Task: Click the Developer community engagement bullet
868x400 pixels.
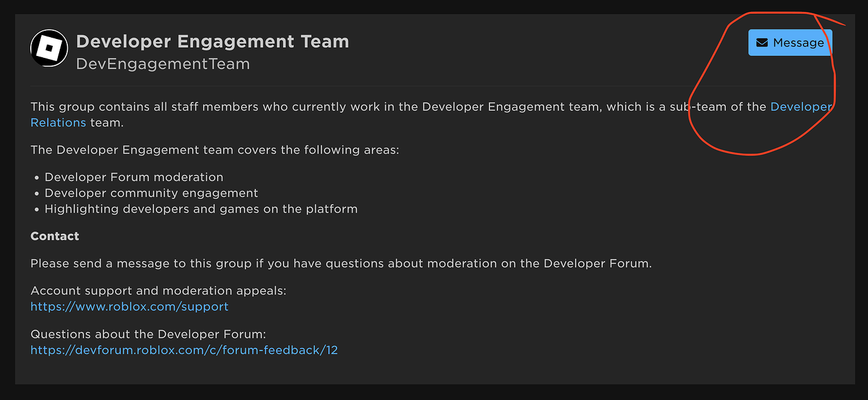Action: click(152, 193)
